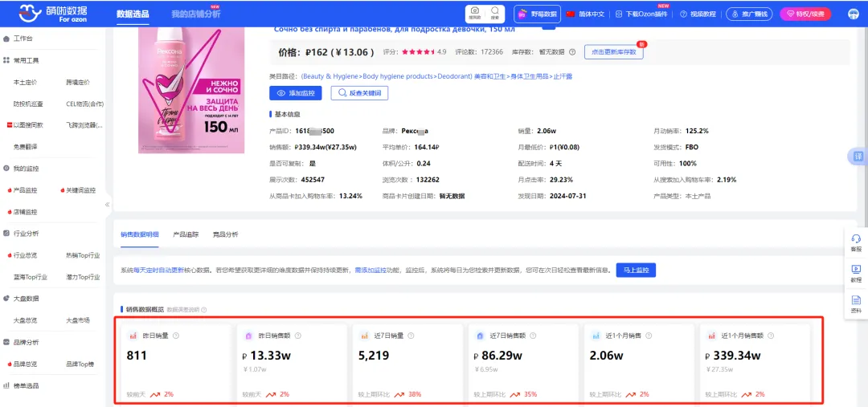This screenshot has height=407, width=868.
Task: Click the 萌啦数据 For ozon logo
Action: 52,14
